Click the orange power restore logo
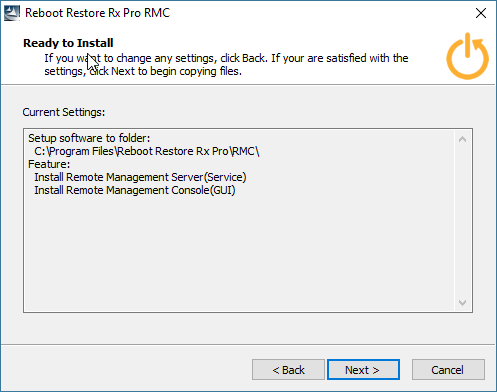The height and width of the screenshot is (392, 497). (467, 56)
